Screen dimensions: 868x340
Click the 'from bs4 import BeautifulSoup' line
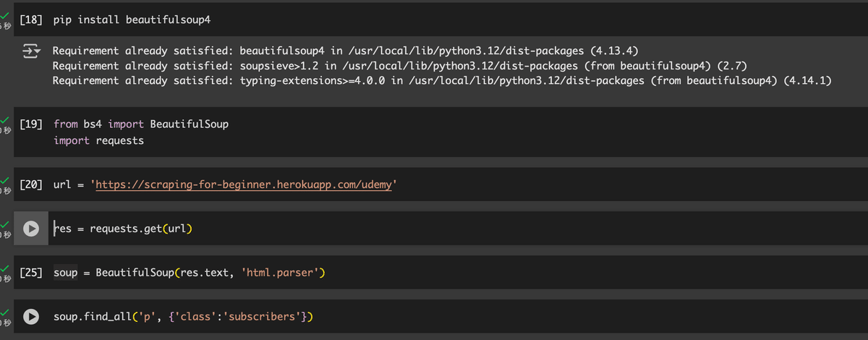[x=141, y=124]
